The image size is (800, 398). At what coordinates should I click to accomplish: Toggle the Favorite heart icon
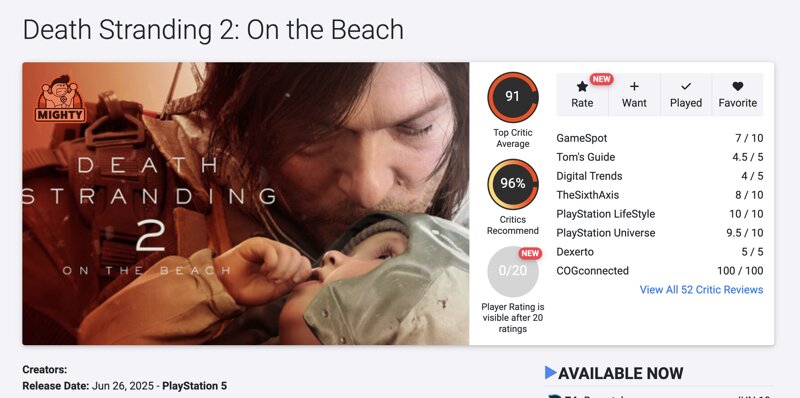tap(738, 87)
